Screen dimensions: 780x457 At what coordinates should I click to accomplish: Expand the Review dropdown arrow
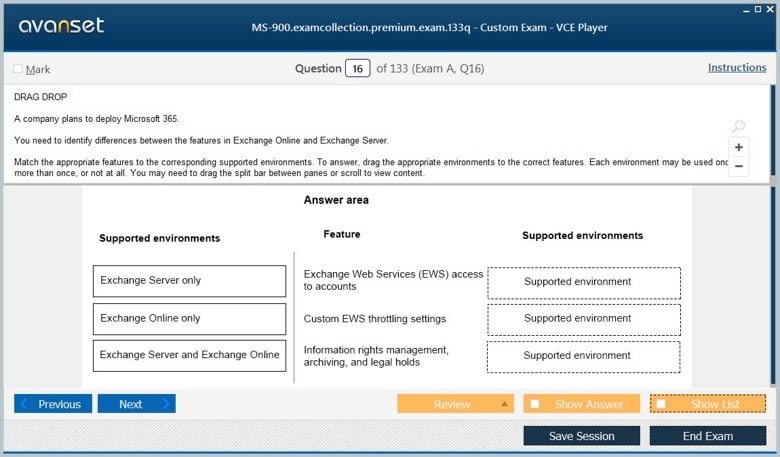pos(504,404)
